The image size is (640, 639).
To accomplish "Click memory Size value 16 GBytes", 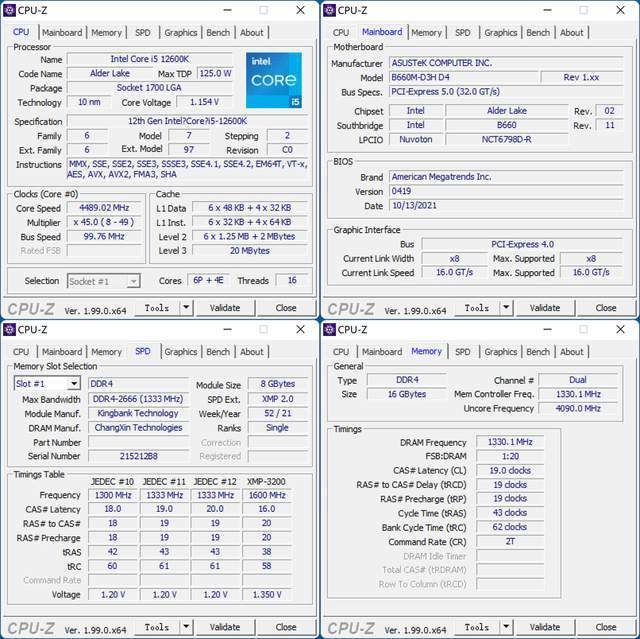I will click(x=407, y=394).
